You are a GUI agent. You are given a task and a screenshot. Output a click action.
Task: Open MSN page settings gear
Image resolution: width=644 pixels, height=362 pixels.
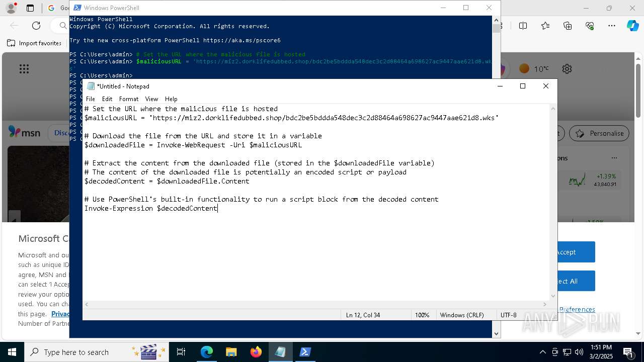(567, 69)
